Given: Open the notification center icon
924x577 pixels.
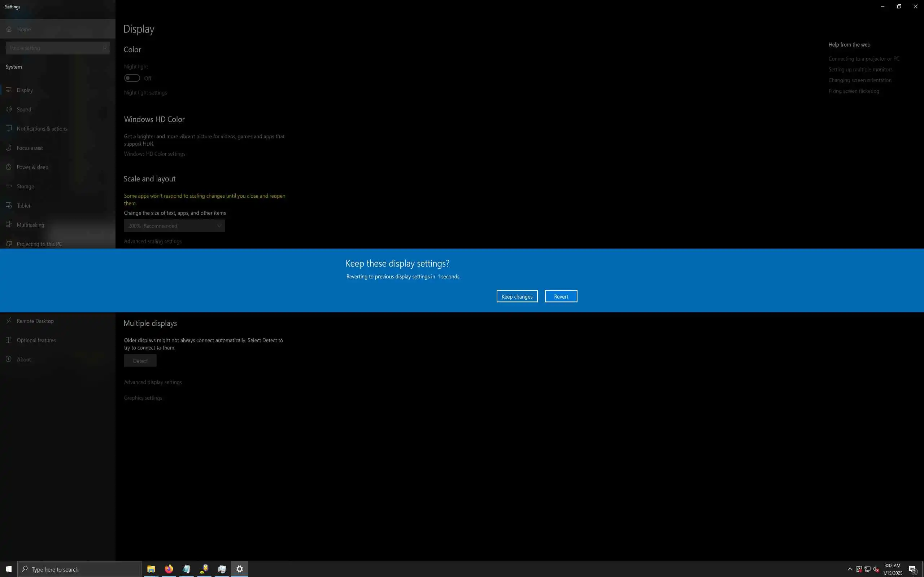Looking at the screenshot, I should pos(912,569).
